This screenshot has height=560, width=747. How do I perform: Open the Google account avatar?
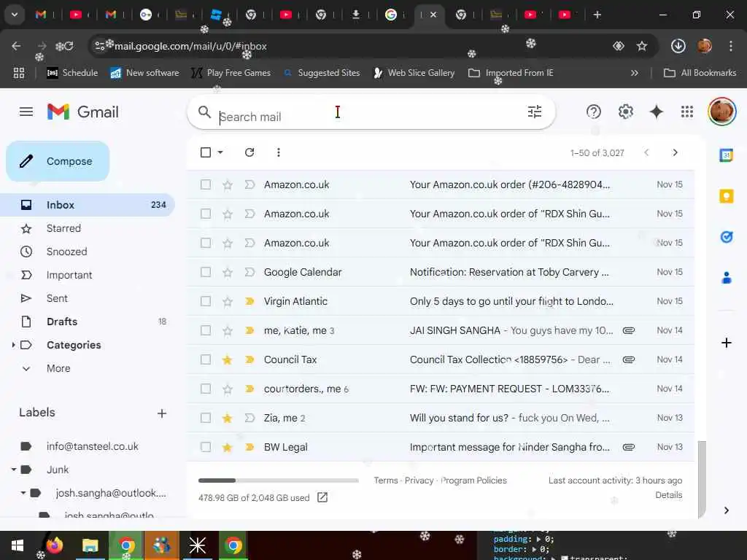tap(721, 112)
